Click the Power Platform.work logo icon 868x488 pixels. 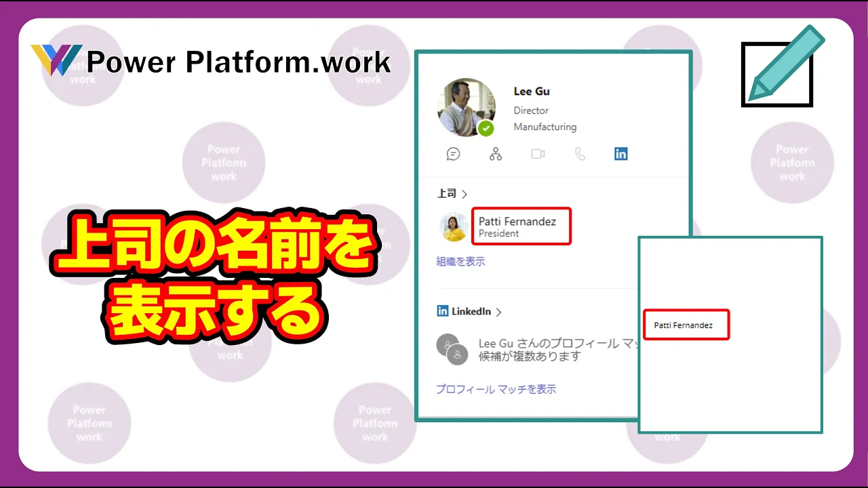(56, 60)
